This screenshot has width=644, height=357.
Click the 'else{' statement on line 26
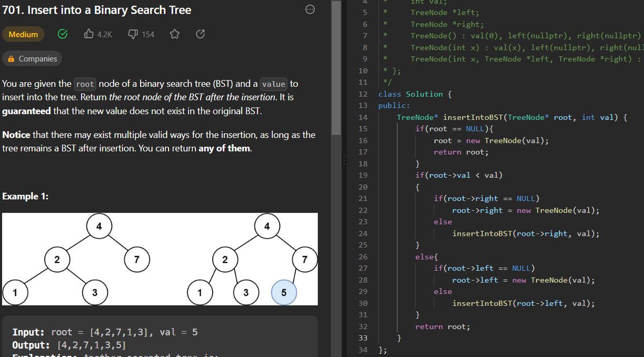pos(427,257)
